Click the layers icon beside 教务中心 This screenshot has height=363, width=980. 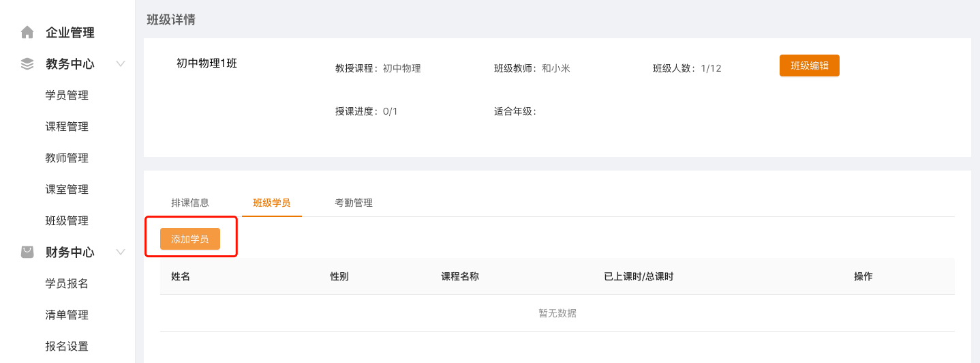pos(27,64)
